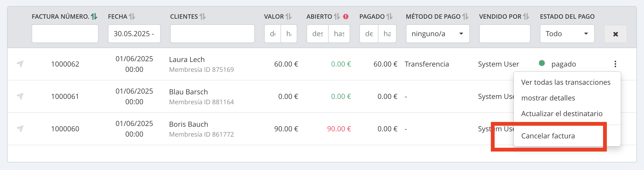Clear filters with the X button
This screenshot has width=644, height=170.
tap(615, 34)
